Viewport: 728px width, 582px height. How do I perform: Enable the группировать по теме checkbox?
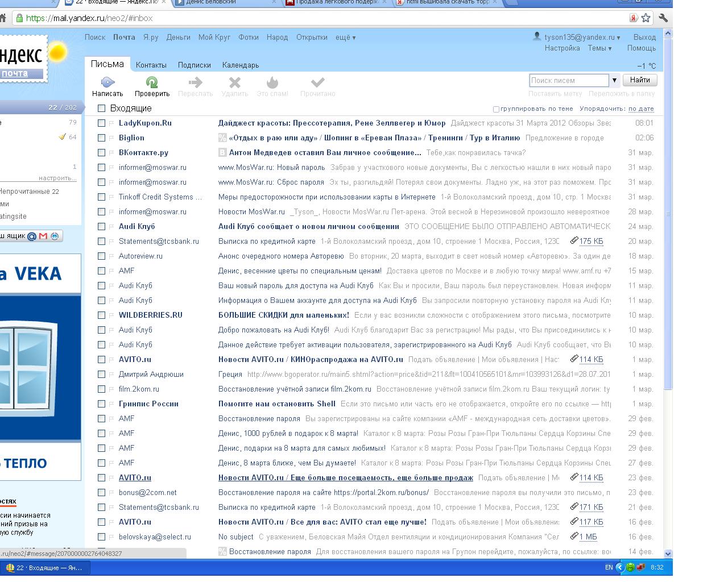pos(496,109)
